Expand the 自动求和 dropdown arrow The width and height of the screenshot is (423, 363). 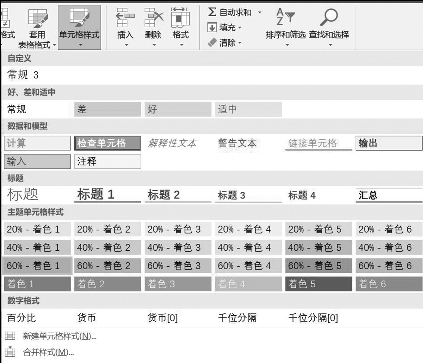[x=260, y=13]
